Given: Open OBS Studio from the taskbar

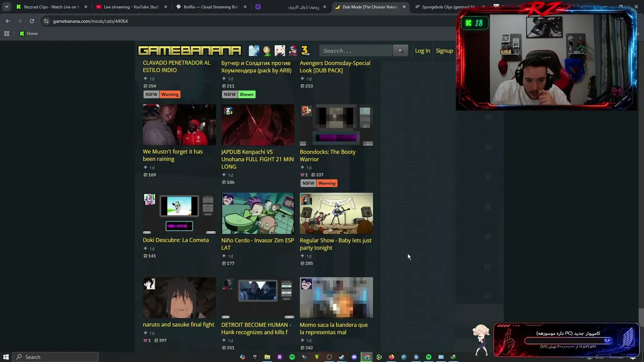Looking at the screenshot, I should coord(330,357).
